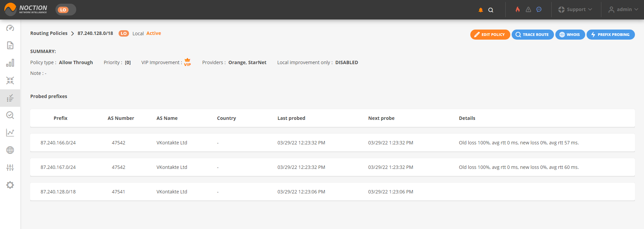The height and width of the screenshot is (229, 644).
Task: Expand the Support dropdown menu
Action: pyautogui.click(x=575, y=9)
